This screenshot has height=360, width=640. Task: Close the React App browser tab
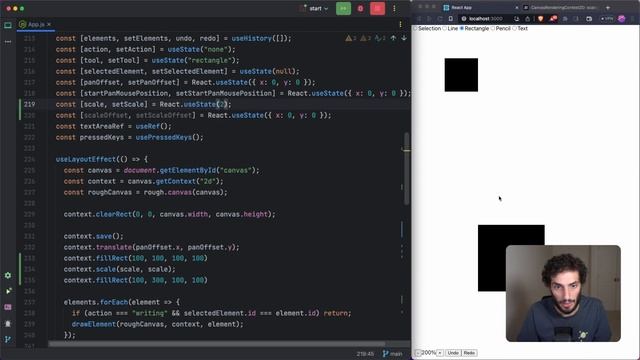517,7
